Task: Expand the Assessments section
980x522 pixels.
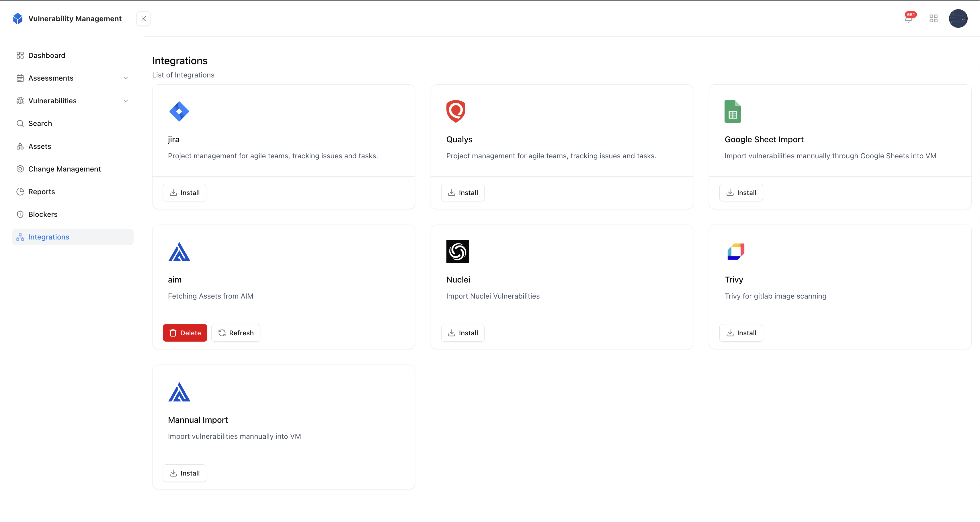Action: 126,78
